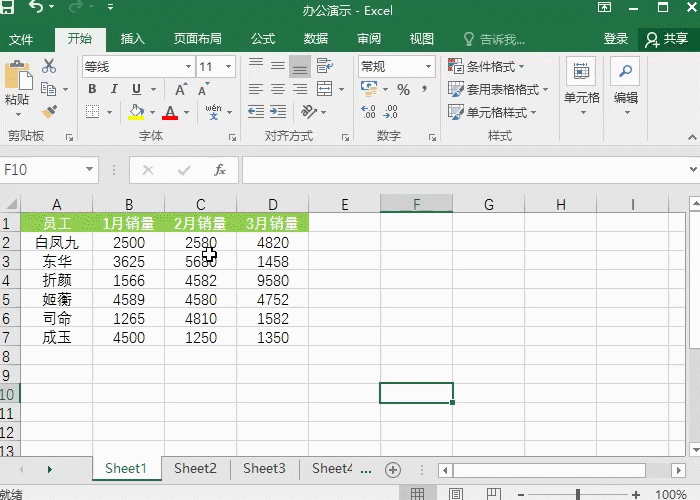Screen dimensions: 700x500
Task: Open 单元格样式 dropdown
Action: coord(492,112)
